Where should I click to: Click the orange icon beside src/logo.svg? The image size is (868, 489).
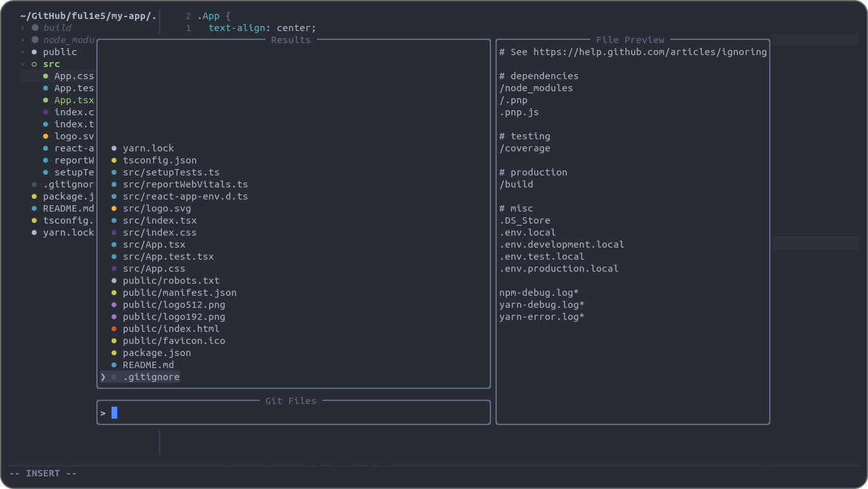coord(114,208)
